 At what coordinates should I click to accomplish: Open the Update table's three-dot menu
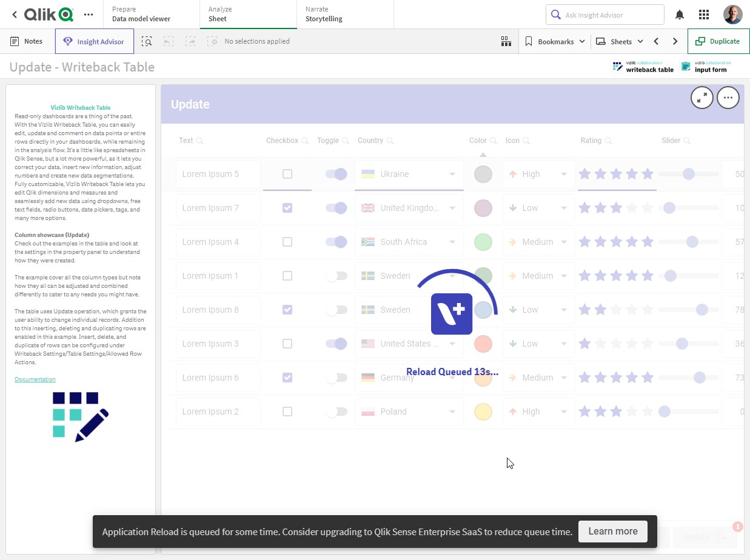click(x=728, y=97)
